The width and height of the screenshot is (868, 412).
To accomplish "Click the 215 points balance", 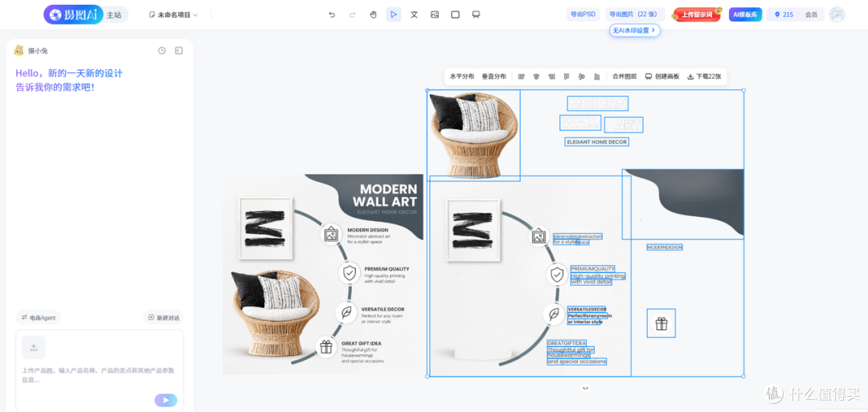I will tap(784, 14).
